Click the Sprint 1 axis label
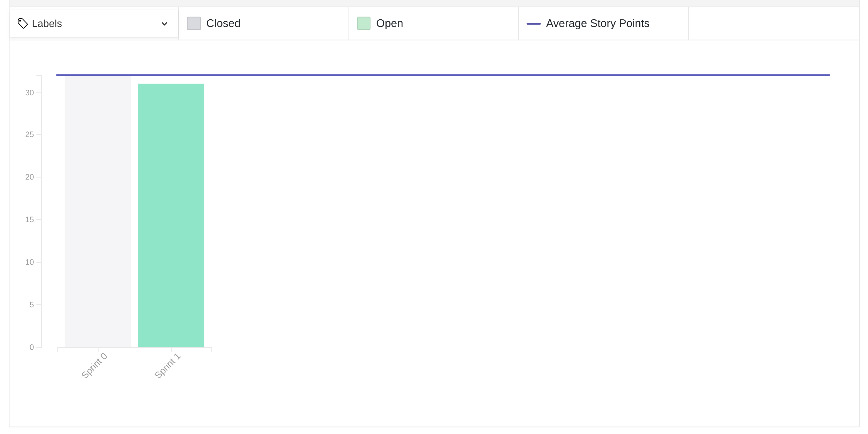Screen dimensions: 868x434 [168, 365]
